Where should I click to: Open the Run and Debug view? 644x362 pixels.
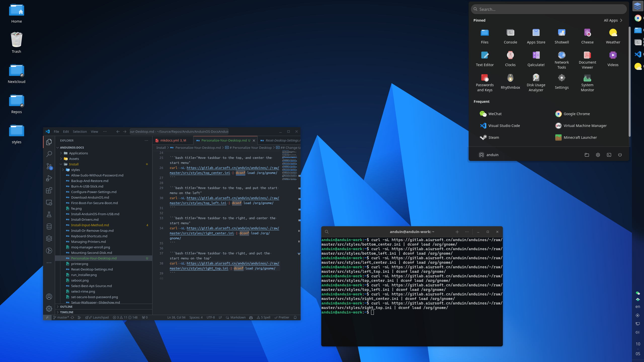coord(49,178)
